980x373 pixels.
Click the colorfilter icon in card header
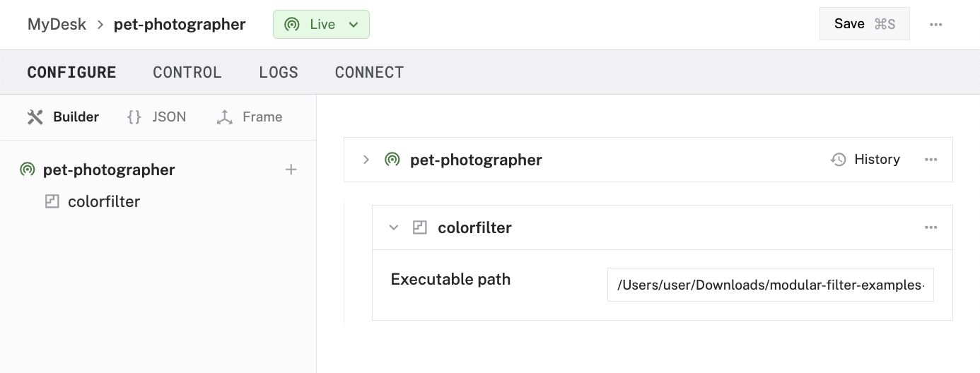420,227
